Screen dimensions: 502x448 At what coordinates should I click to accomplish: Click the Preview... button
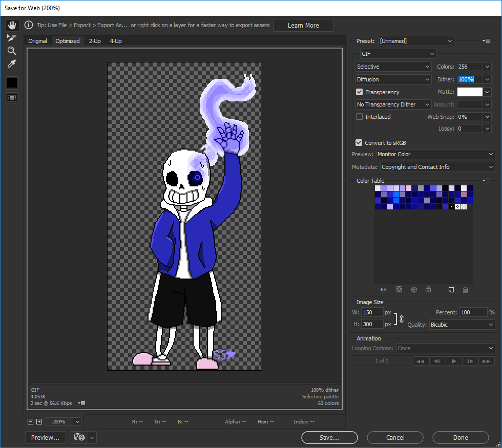(45, 437)
